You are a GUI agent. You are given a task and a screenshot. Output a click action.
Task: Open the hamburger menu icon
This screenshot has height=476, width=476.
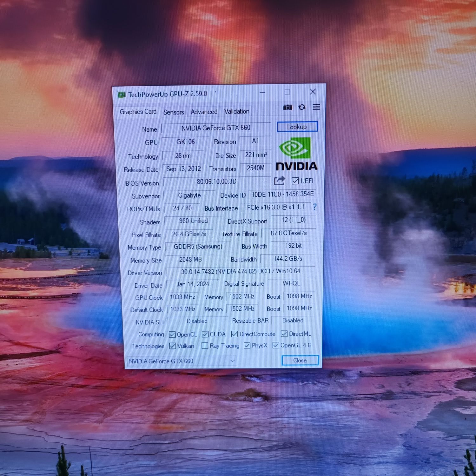tap(316, 107)
